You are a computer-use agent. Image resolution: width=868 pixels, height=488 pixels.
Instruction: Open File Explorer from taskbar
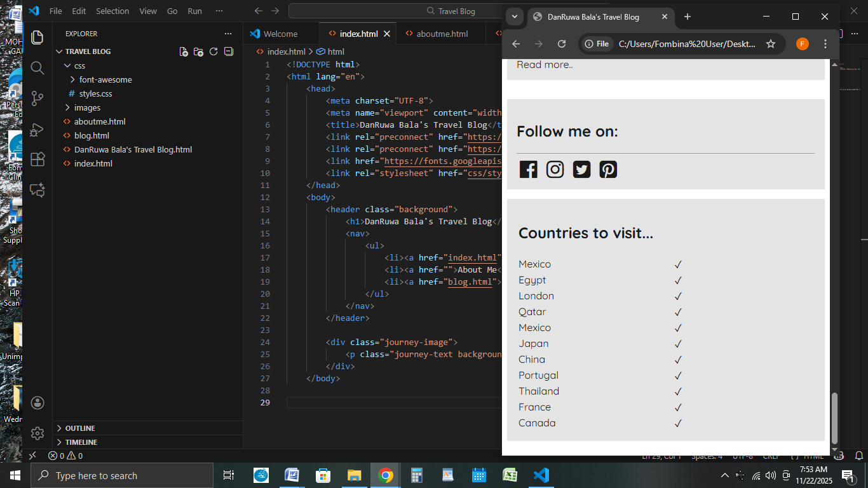355,475
